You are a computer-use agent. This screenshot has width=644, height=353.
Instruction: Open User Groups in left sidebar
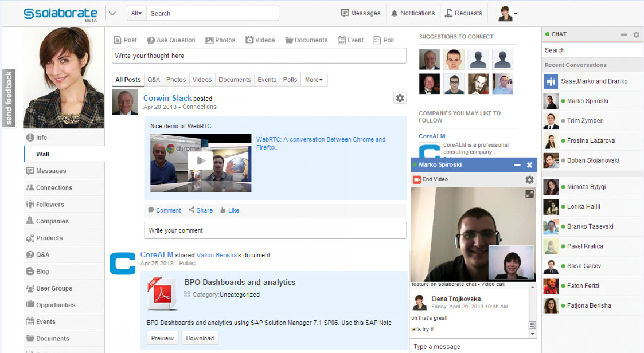(x=64, y=288)
